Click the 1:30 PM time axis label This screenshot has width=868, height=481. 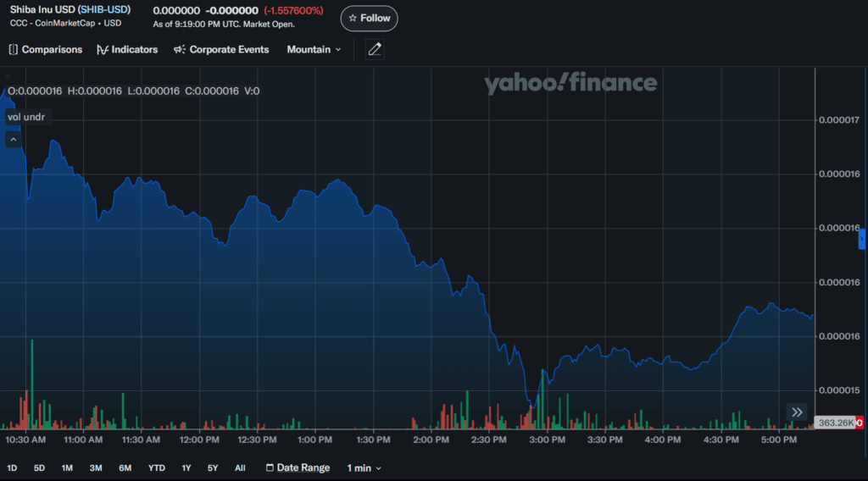click(373, 440)
